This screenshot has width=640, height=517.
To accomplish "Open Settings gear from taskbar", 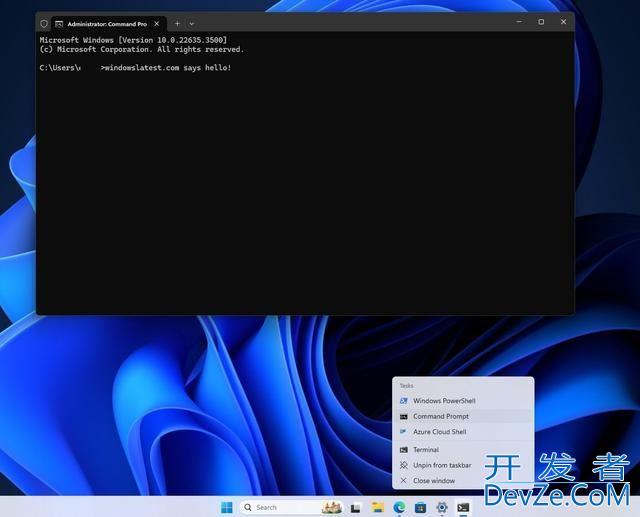I will 442,507.
